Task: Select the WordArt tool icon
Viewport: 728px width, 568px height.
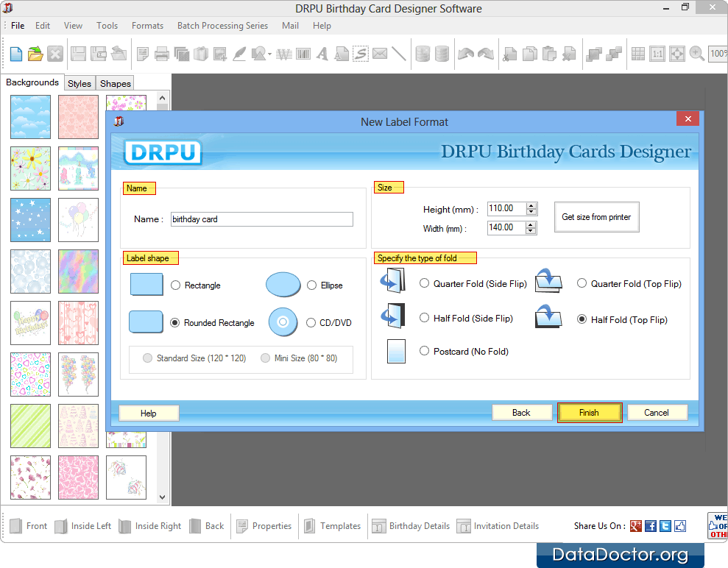Action: pyautogui.click(x=283, y=54)
